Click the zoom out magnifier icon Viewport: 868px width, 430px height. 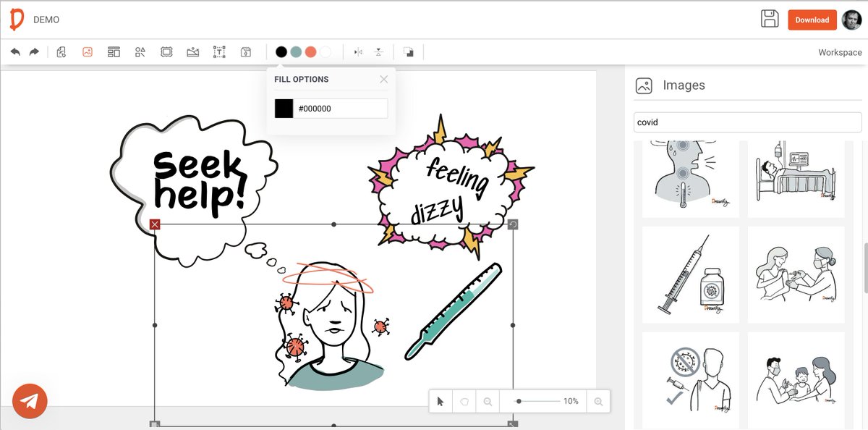487,400
